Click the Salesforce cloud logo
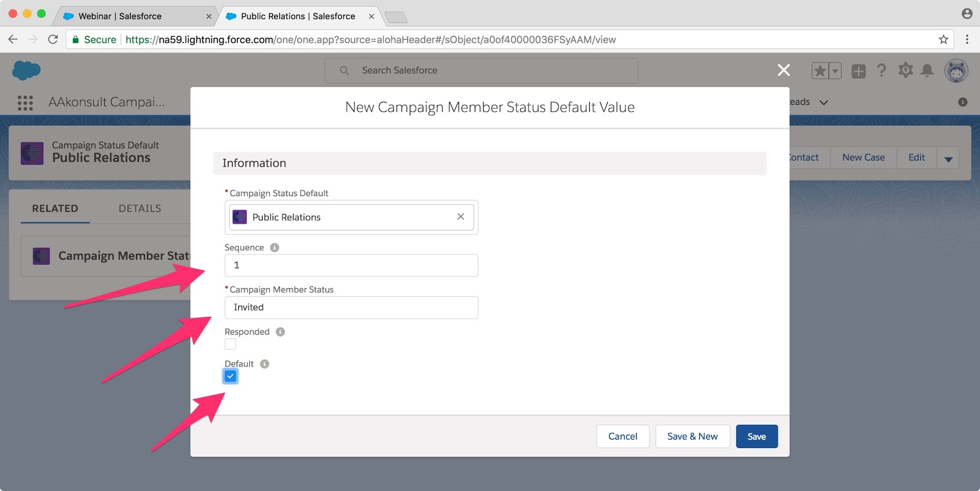 point(26,70)
